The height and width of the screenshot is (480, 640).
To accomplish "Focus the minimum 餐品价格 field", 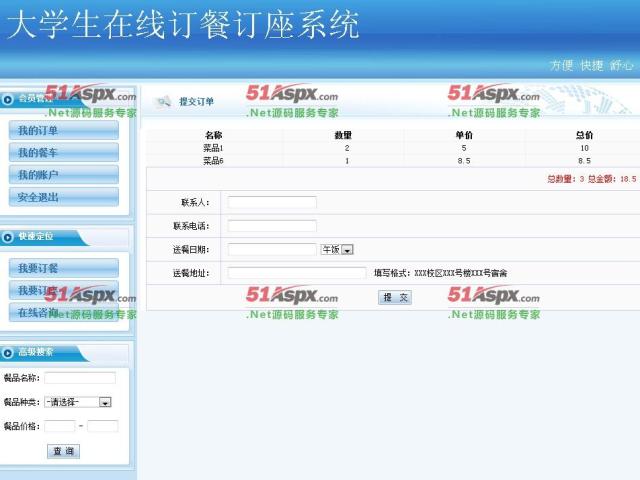I will click(60, 426).
